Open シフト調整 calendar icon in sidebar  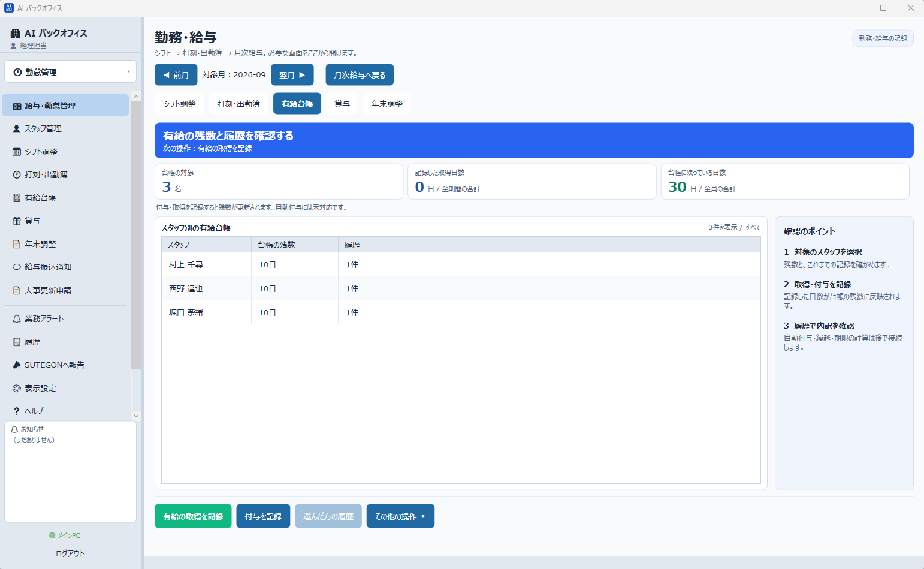coord(17,152)
